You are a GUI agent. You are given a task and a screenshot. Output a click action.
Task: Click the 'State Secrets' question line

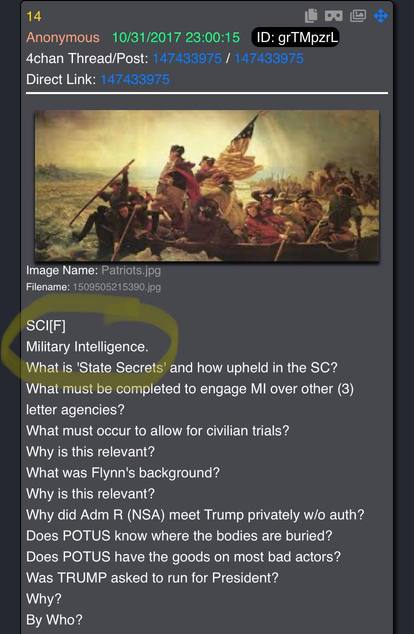click(182, 368)
